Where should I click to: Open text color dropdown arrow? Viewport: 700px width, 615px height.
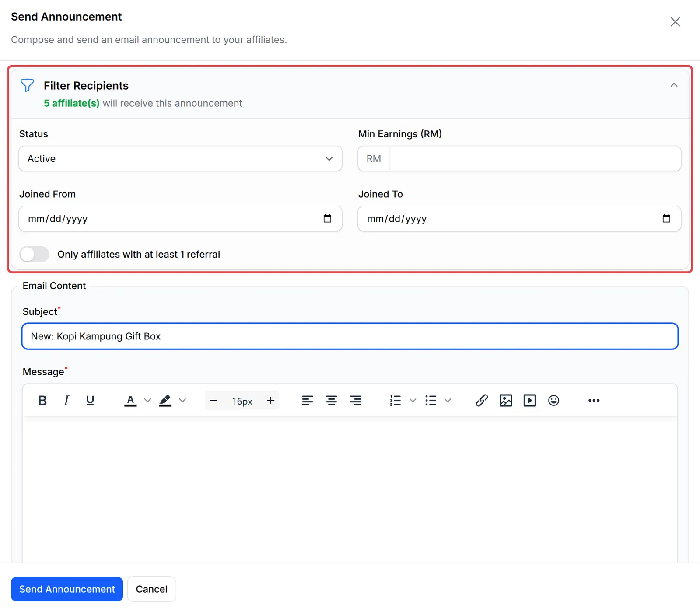[x=148, y=400]
